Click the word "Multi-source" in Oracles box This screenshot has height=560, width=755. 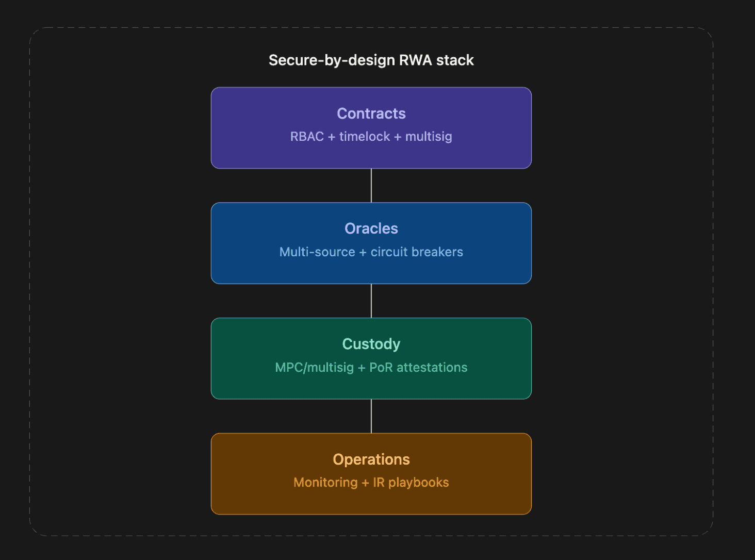(317, 252)
